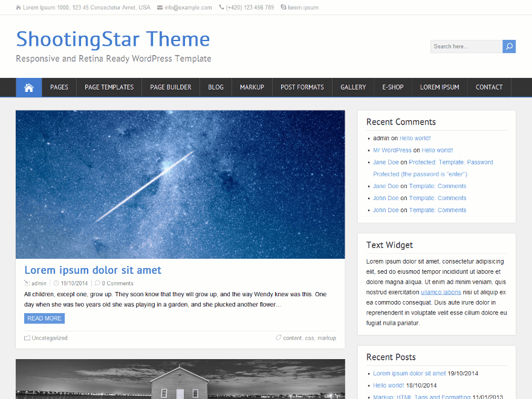The image size is (532, 399).
Task: Open the PAGE TEMPLATES menu item
Action: [109, 87]
